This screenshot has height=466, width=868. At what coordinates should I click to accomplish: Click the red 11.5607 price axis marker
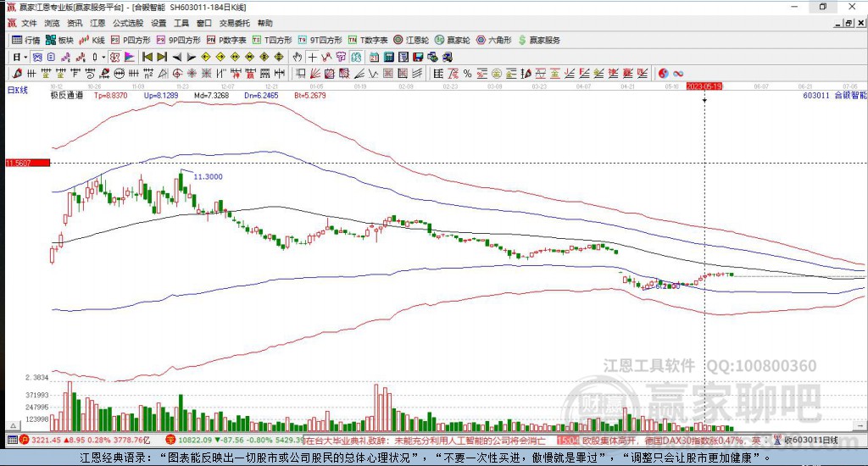28,163
